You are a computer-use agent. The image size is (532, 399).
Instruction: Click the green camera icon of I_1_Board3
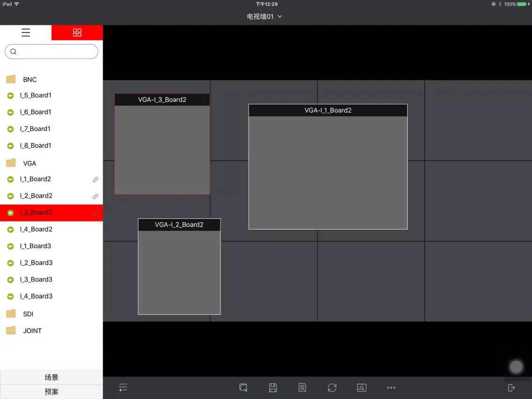[x=10, y=246]
